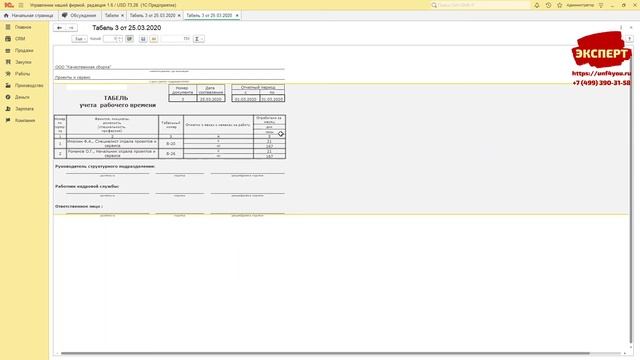Open favorites star icon

coord(560,5)
